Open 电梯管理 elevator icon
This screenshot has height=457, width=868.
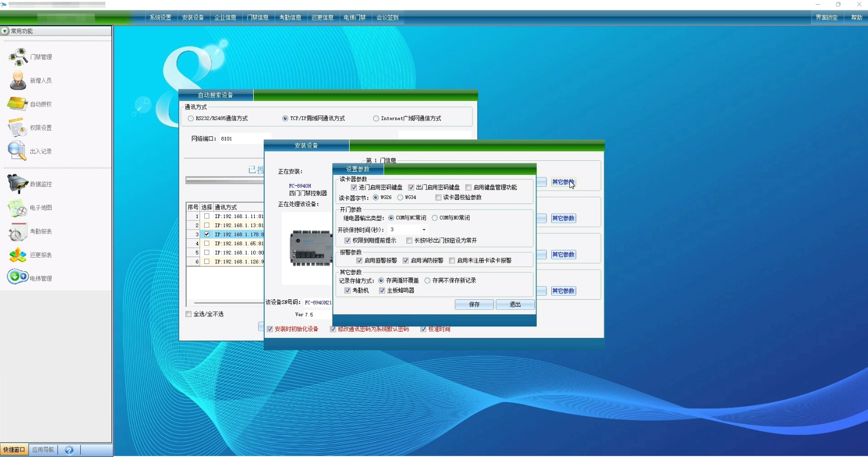coord(18,277)
